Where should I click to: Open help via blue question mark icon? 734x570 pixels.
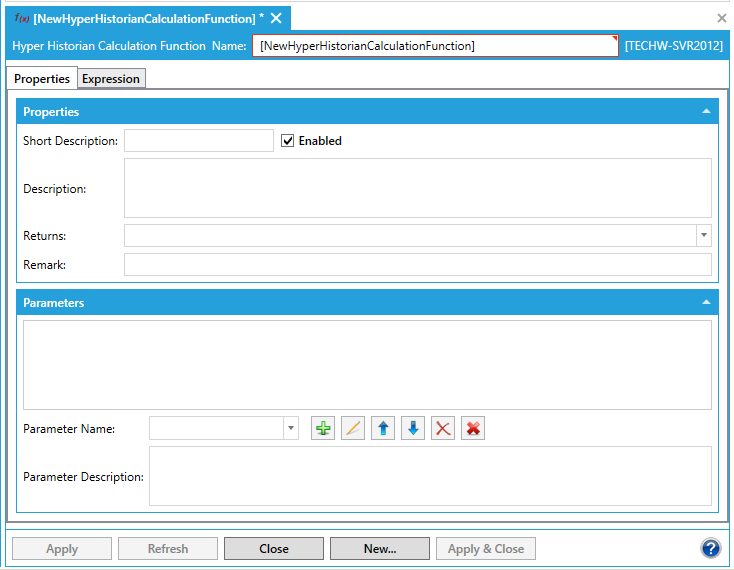coord(711,548)
